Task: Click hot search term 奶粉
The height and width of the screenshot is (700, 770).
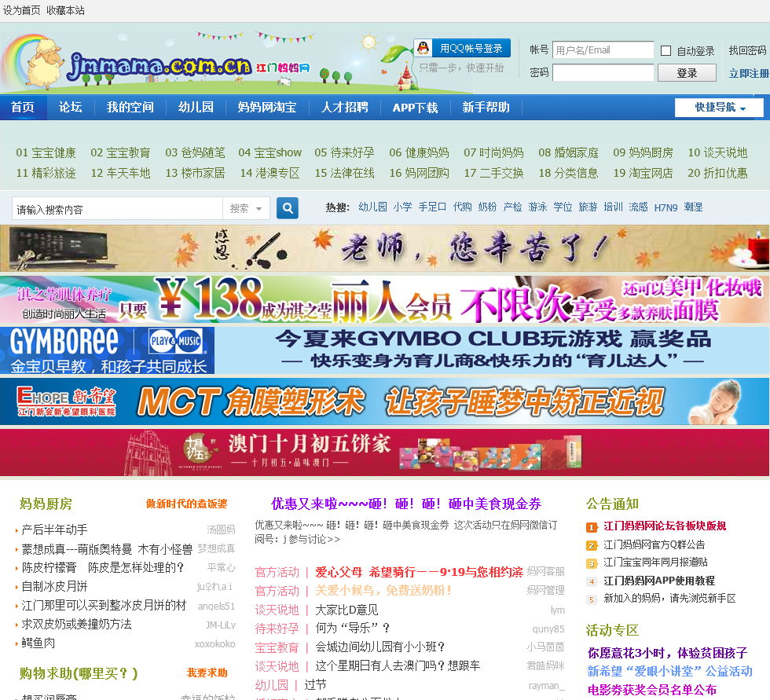Action: pyautogui.click(x=487, y=207)
